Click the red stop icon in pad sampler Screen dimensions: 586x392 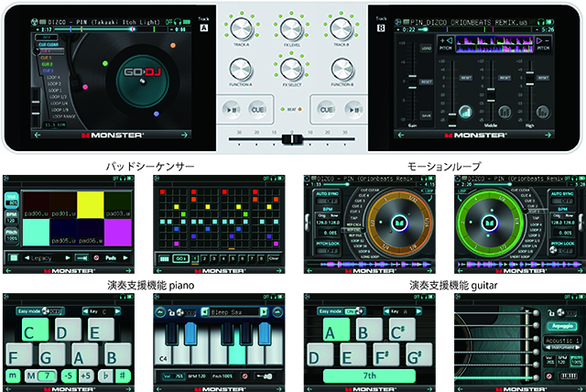(x=96, y=258)
